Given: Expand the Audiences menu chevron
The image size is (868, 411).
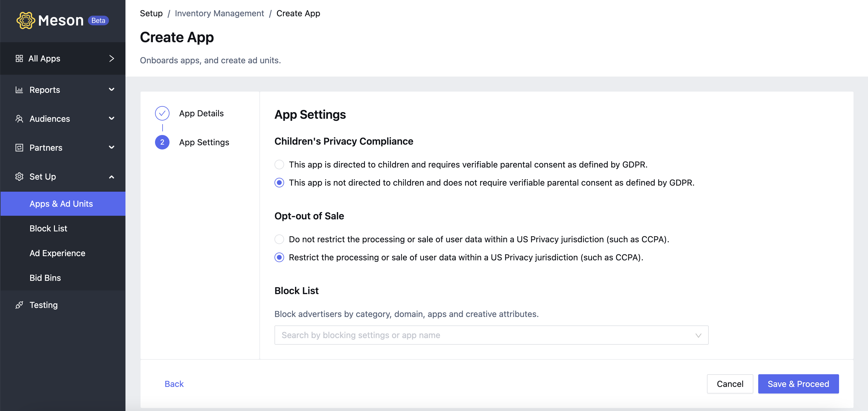Looking at the screenshot, I should (112, 118).
